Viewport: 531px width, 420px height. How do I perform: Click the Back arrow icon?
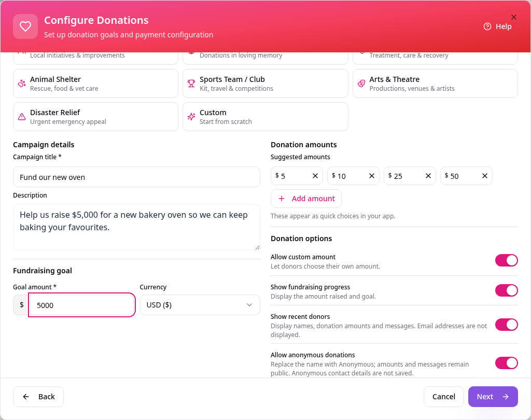tap(26, 397)
